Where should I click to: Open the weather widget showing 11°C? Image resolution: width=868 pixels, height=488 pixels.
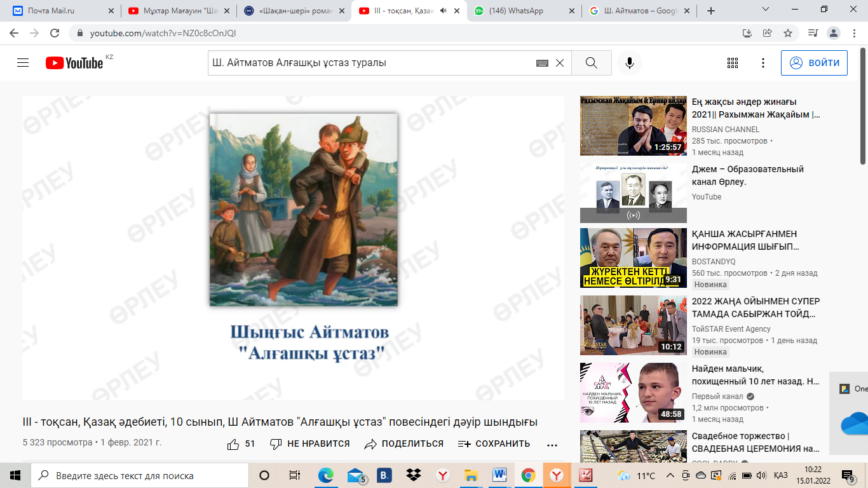click(636, 475)
